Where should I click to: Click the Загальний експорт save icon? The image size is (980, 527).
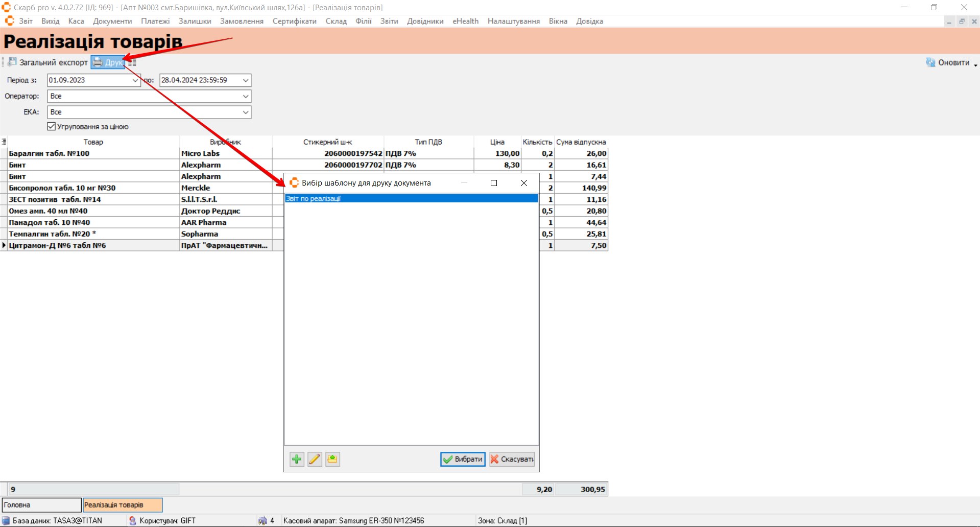click(x=12, y=62)
